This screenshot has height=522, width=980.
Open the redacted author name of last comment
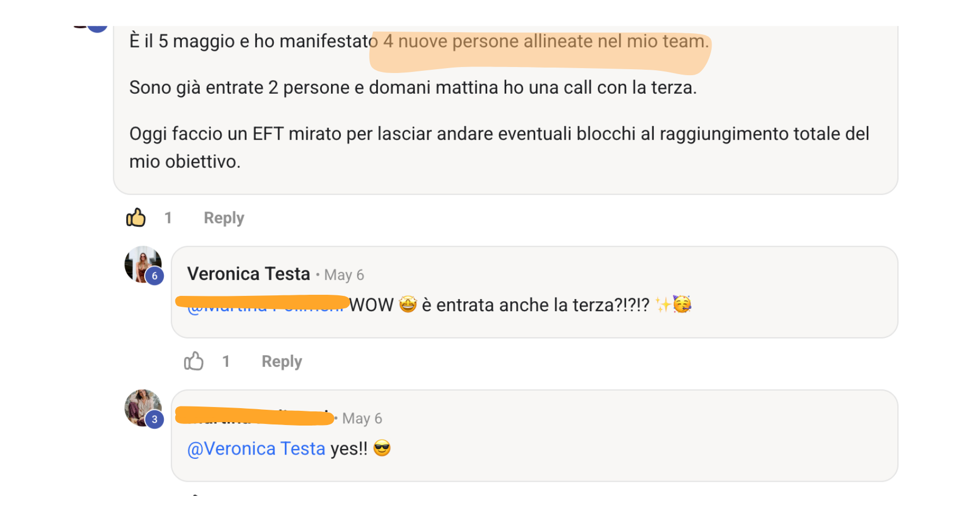click(x=254, y=416)
